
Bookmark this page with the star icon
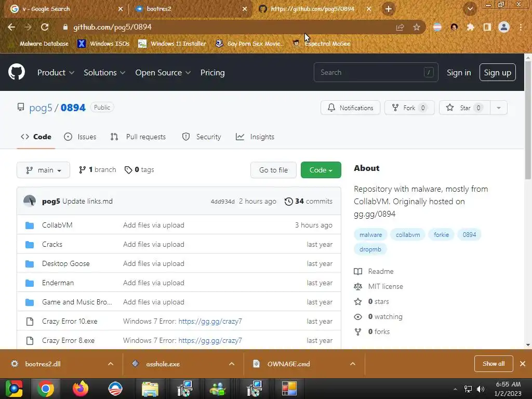point(417,27)
